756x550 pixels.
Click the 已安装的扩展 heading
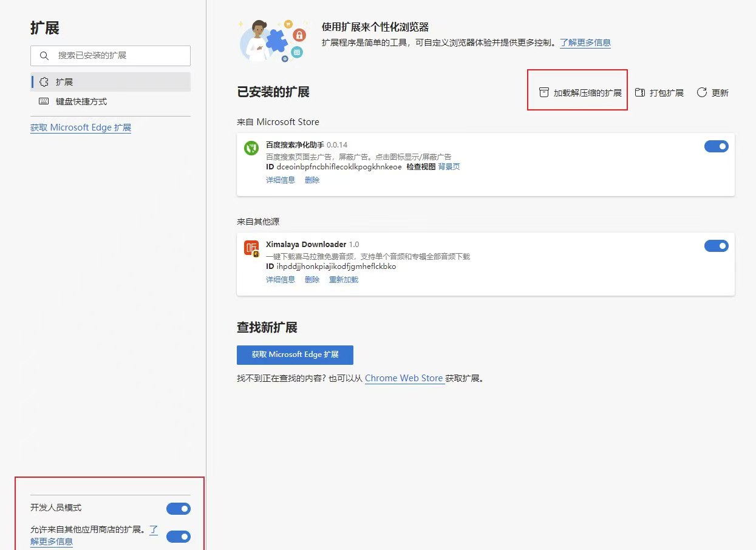[273, 92]
